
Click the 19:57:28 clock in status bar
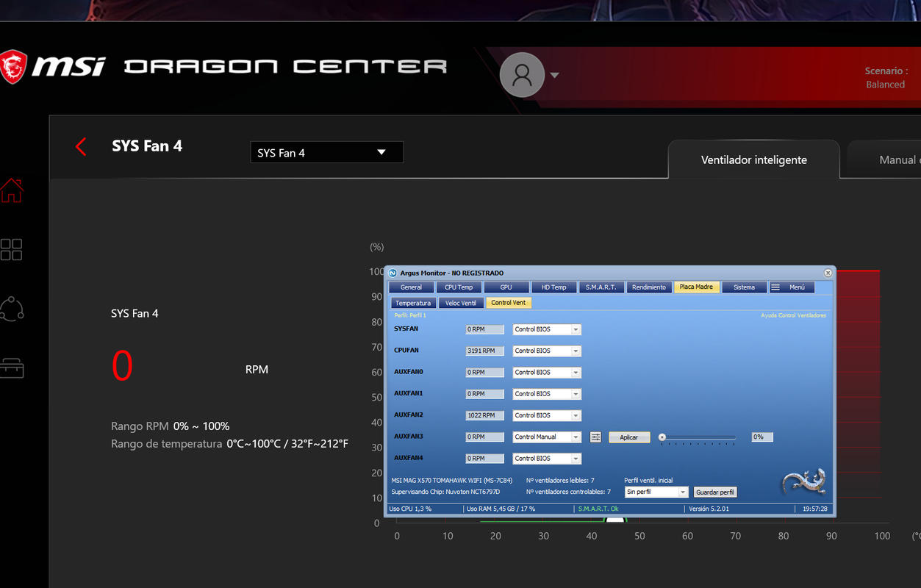[x=816, y=509]
